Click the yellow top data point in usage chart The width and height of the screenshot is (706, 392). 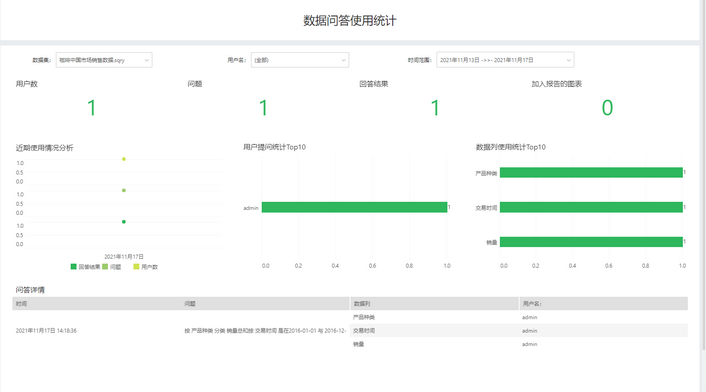[x=124, y=159]
